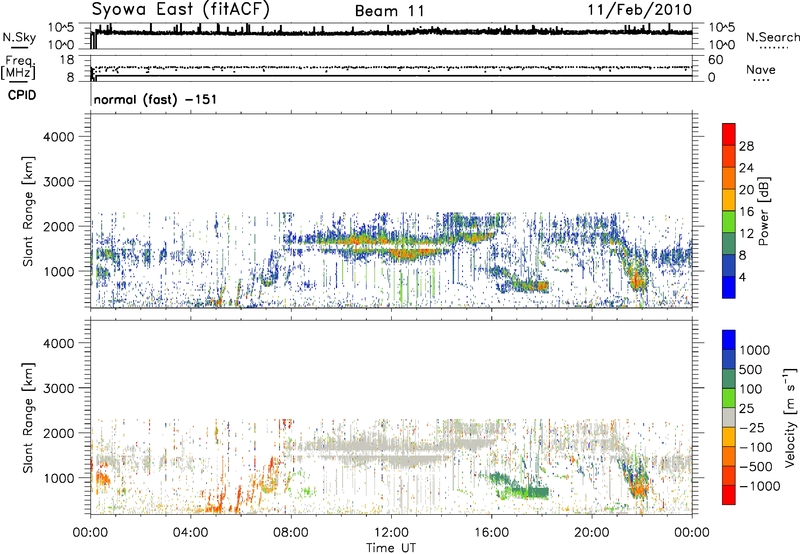This screenshot has width=800, height=554.
Task: Select the "-1000" velocity color bar label
Action: tap(759, 486)
